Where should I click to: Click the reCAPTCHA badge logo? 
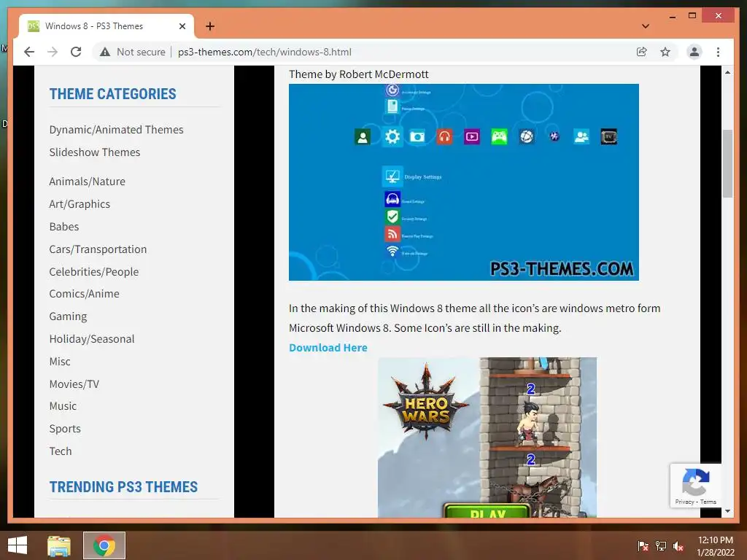coord(695,482)
